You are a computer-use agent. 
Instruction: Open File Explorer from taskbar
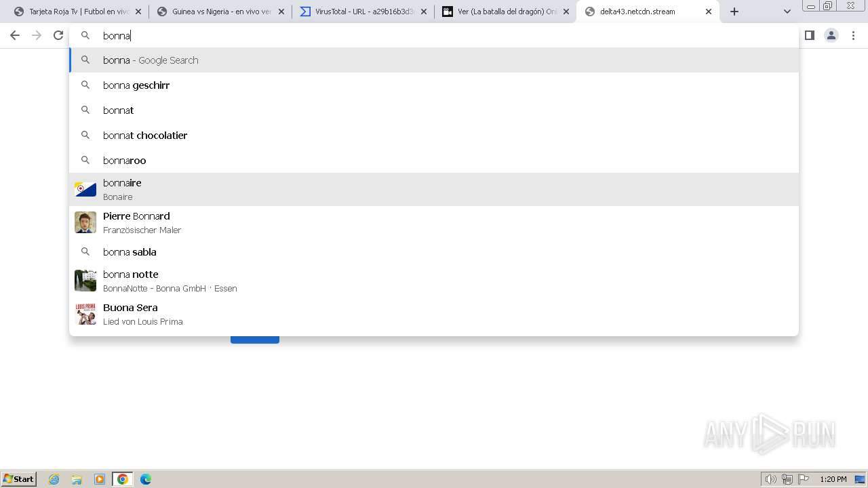(x=77, y=479)
